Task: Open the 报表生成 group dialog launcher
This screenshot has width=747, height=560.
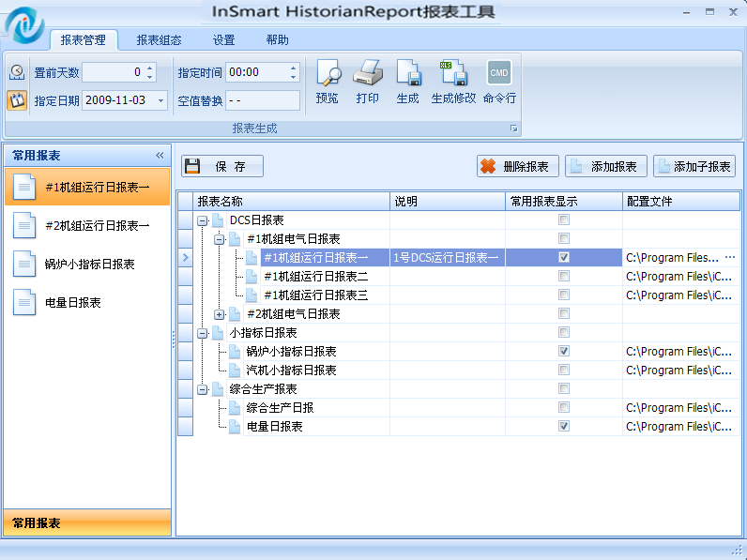Action: 513,129
